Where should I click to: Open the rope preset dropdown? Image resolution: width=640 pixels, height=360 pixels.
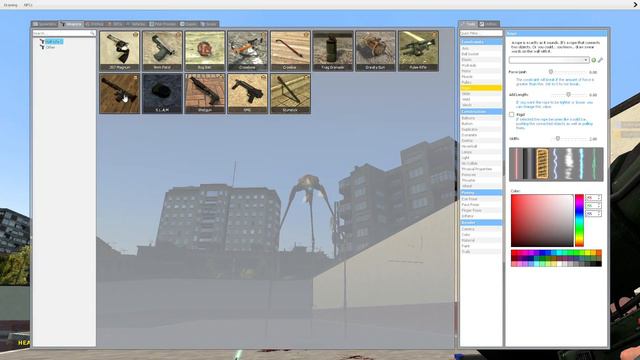pyautogui.click(x=549, y=60)
